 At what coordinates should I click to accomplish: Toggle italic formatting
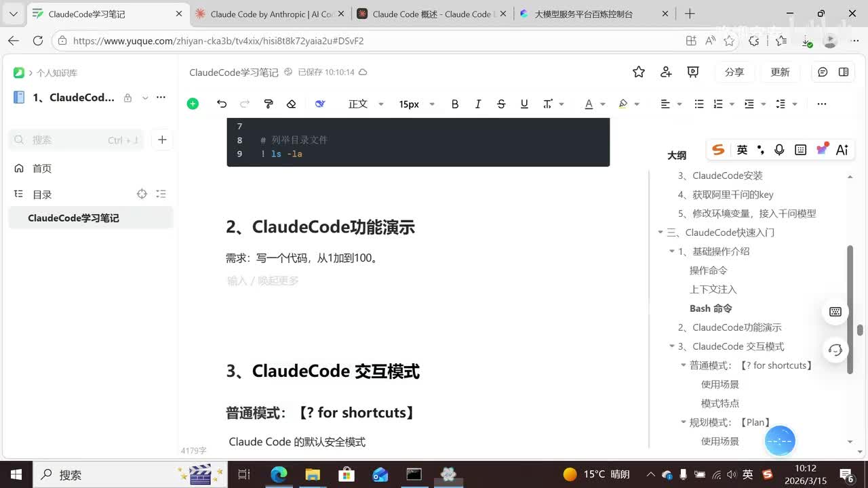[x=478, y=104]
